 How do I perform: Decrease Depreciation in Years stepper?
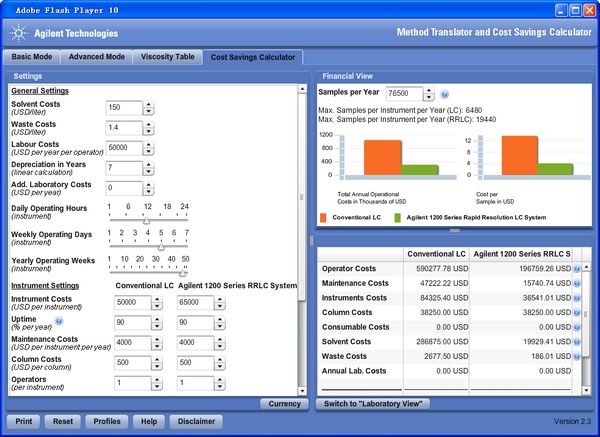pyautogui.click(x=148, y=171)
